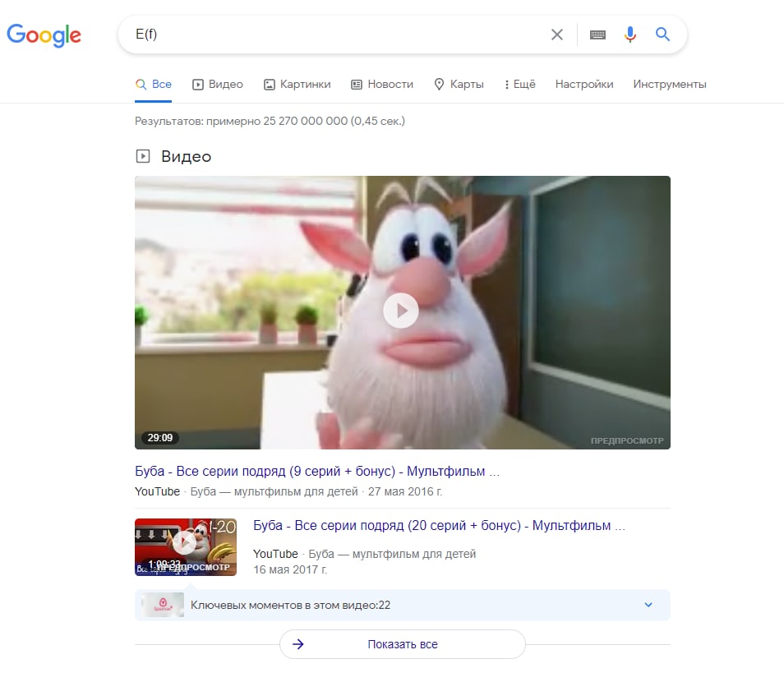Clear the search query with the X icon
Viewport: 784px width, 682px height.
(x=557, y=35)
